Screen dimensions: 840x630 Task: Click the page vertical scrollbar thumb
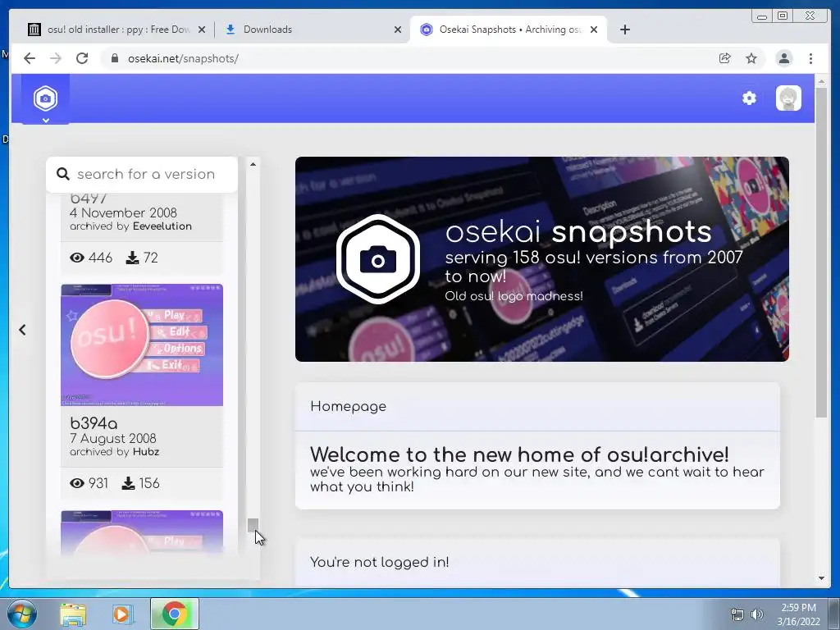coord(821,253)
